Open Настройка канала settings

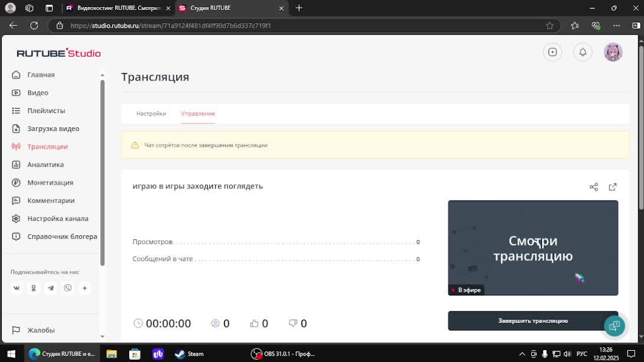pyautogui.click(x=58, y=219)
